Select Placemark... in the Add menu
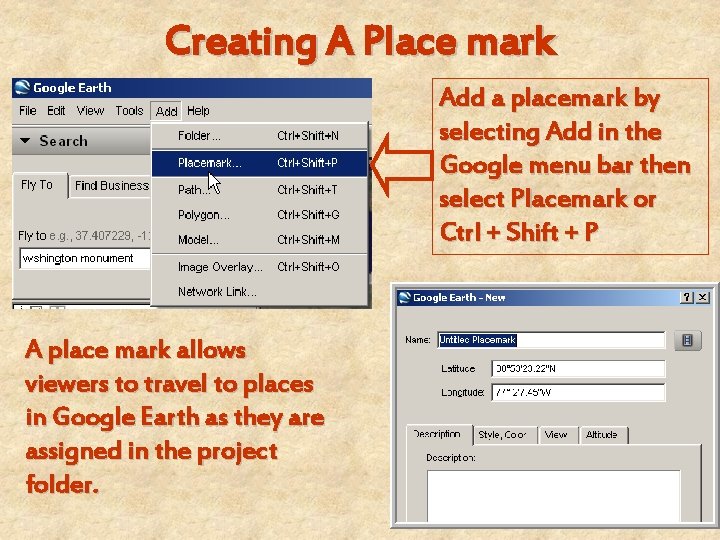This screenshot has width=720, height=540. click(x=260, y=163)
